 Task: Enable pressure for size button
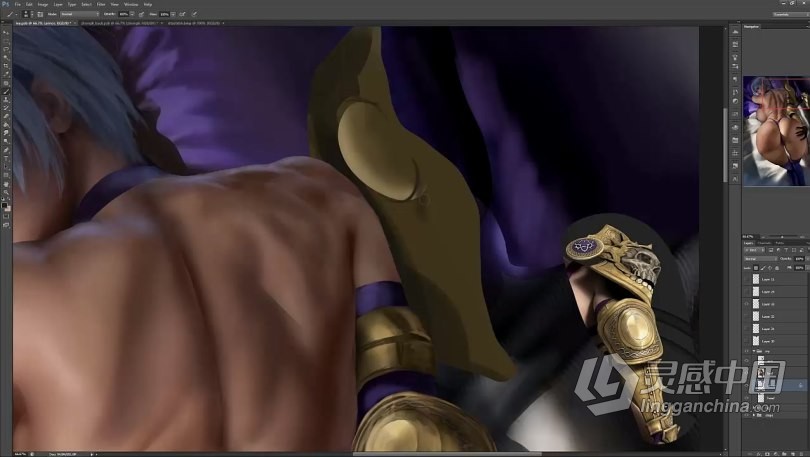(x=194, y=14)
